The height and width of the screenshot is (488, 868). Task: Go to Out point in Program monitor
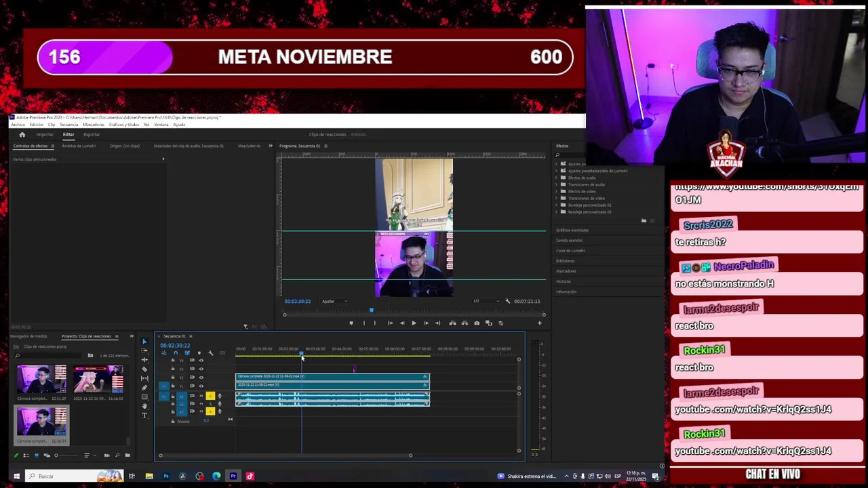(438, 323)
